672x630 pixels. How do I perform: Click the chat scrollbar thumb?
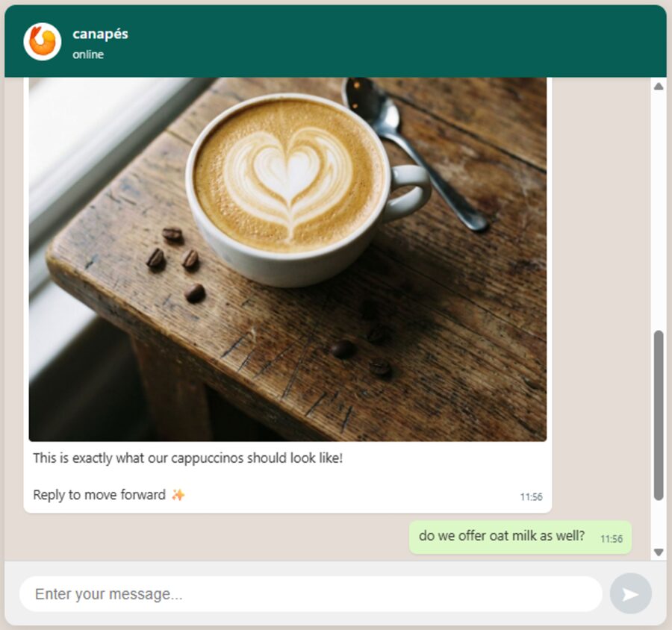tap(659, 415)
